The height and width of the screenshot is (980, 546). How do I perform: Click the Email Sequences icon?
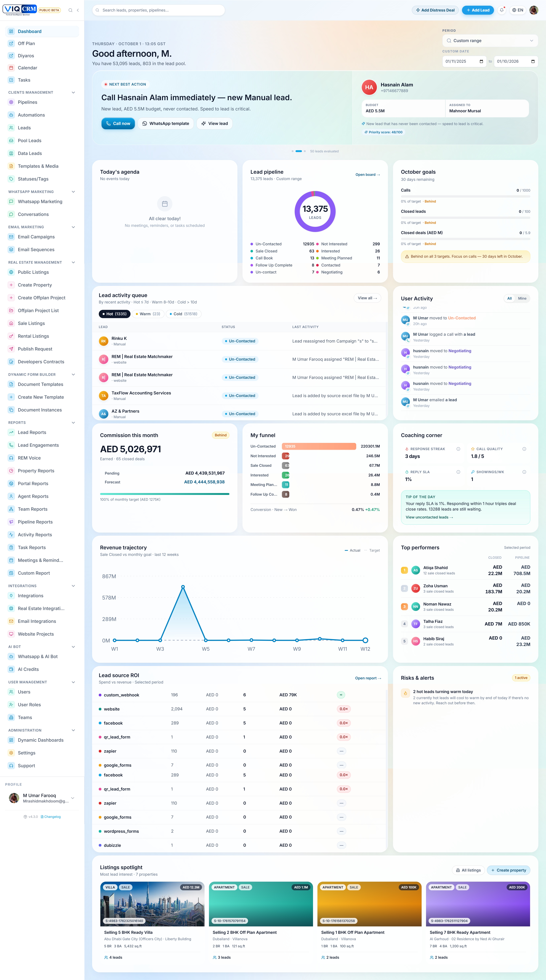coord(11,250)
